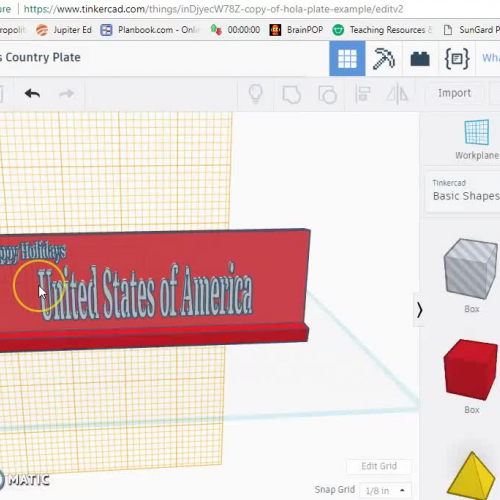The width and height of the screenshot is (500, 500).
Task: Click the Ungroup shapes icon
Action: pos(327,95)
